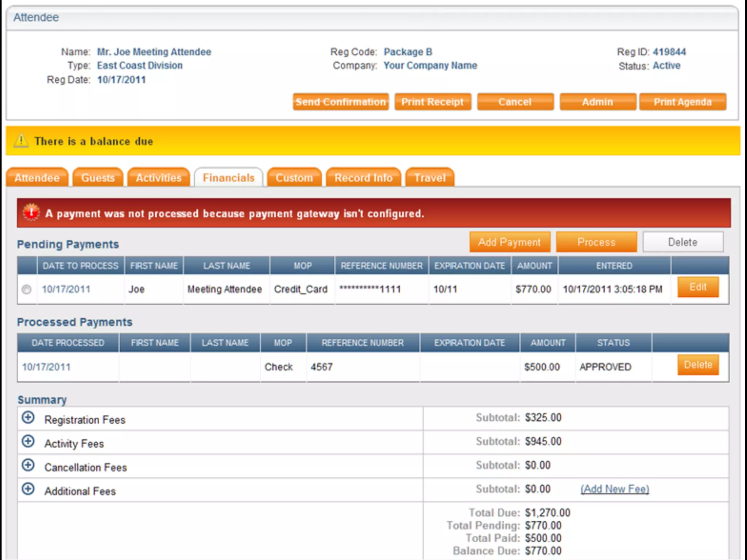Expand the Cancellation Fees plus icon
Image resolution: width=747 pixels, height=560 pixels.
tap(28, 465)
